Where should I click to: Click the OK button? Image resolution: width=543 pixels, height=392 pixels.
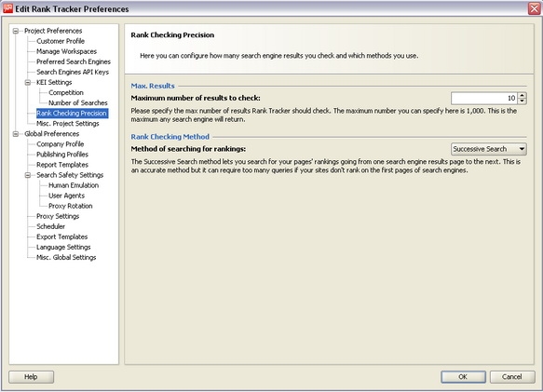[x=463, y=377]
